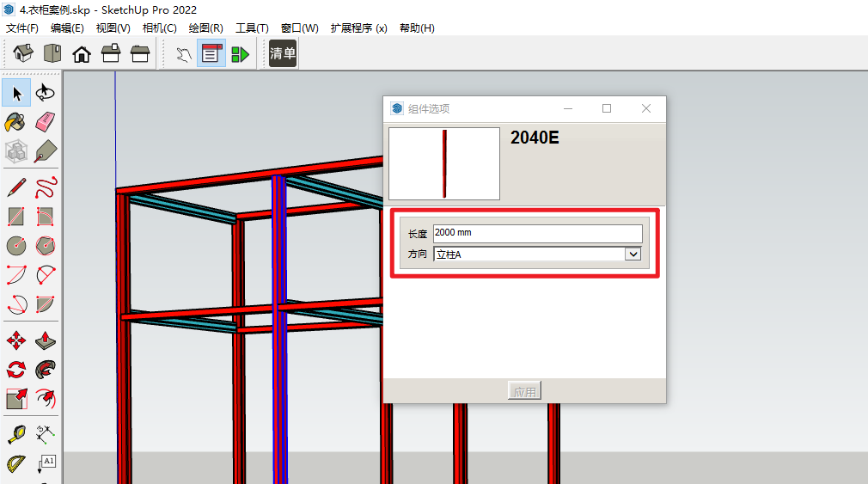Click the 2040E component preview thumbnail
This screenshot has width=868, height=484.
click(444, 163)
